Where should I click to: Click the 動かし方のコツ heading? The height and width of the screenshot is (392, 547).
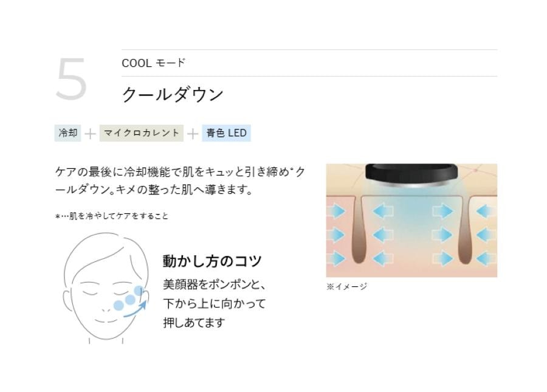coord(212,261)
